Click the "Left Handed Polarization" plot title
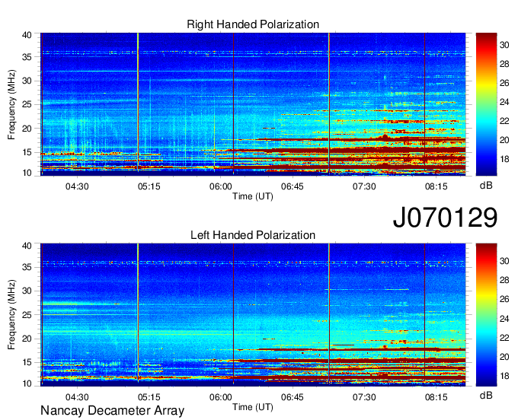 (x=253, y=235)
